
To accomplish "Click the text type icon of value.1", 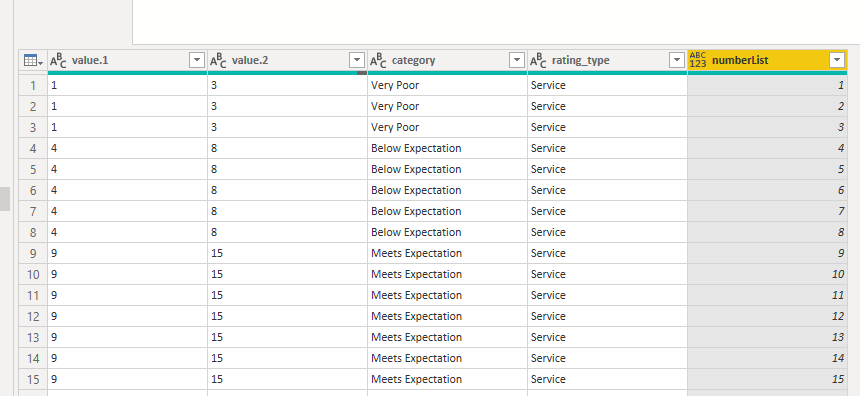I will pyautogui.click(x=58, y=61).
